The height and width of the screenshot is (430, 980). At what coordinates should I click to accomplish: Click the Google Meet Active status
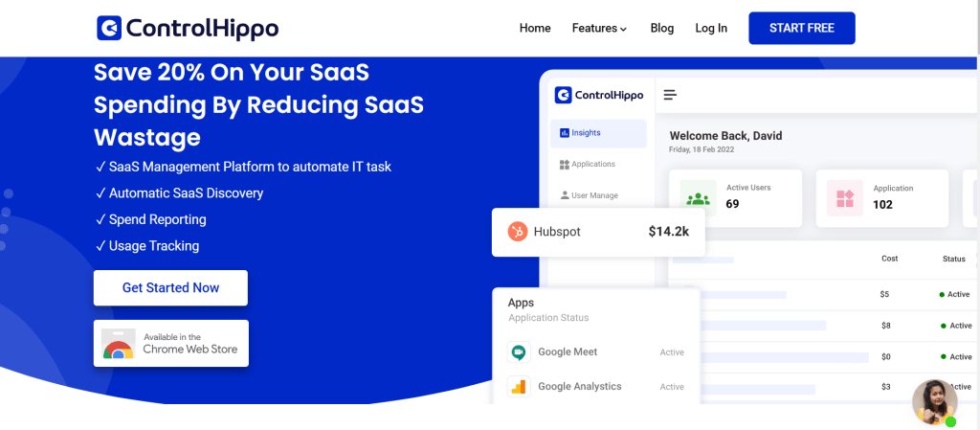[x=672, y=352]
